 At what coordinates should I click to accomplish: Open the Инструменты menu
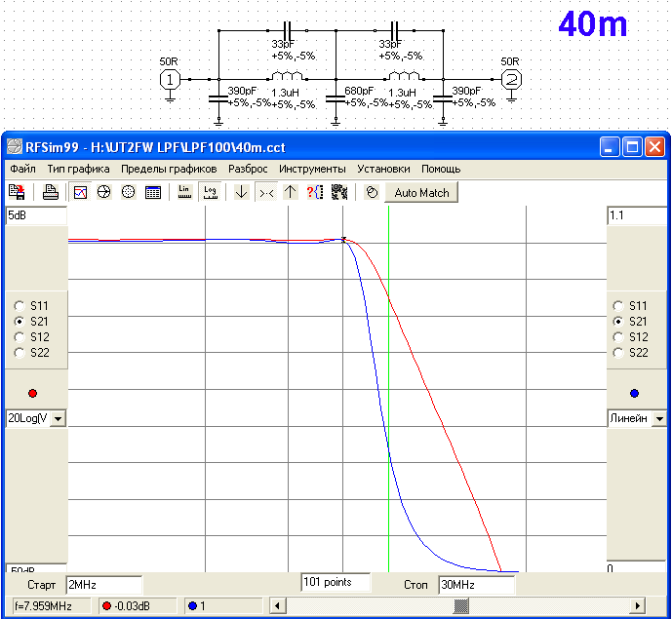pos(312,169)
